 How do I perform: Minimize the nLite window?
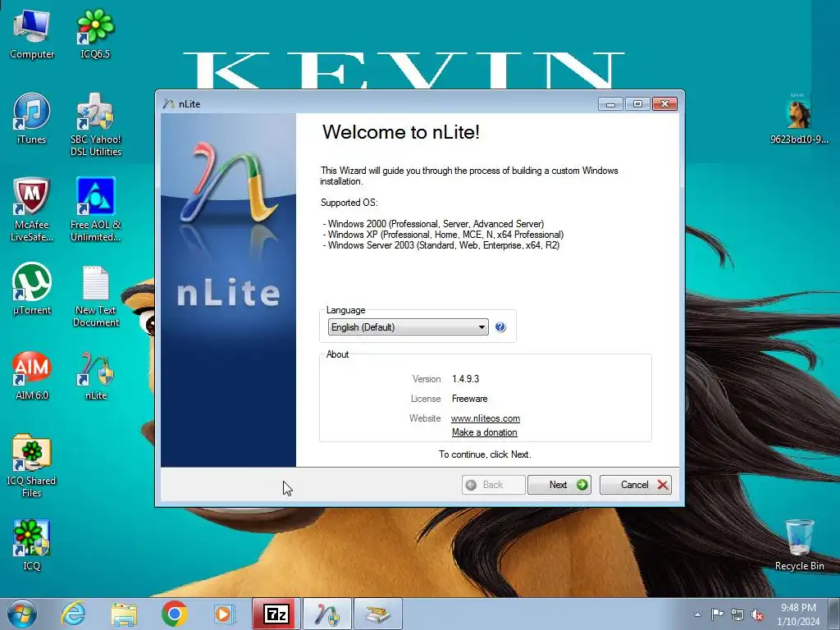610,104
